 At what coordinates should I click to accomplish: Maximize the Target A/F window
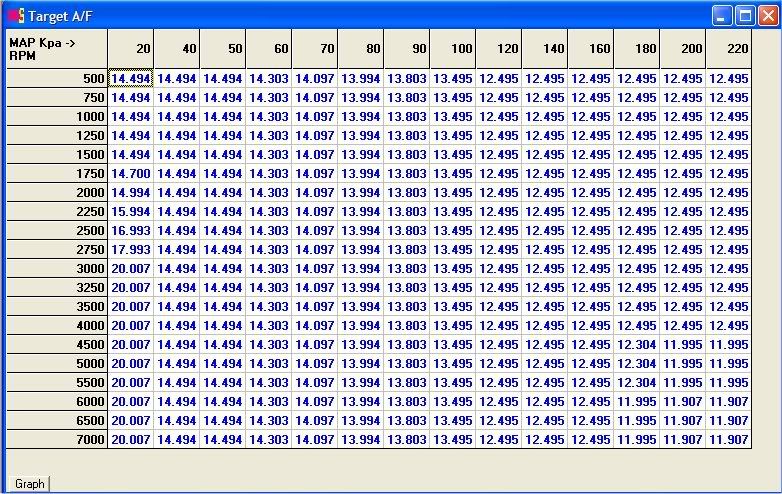pos(745,15)
